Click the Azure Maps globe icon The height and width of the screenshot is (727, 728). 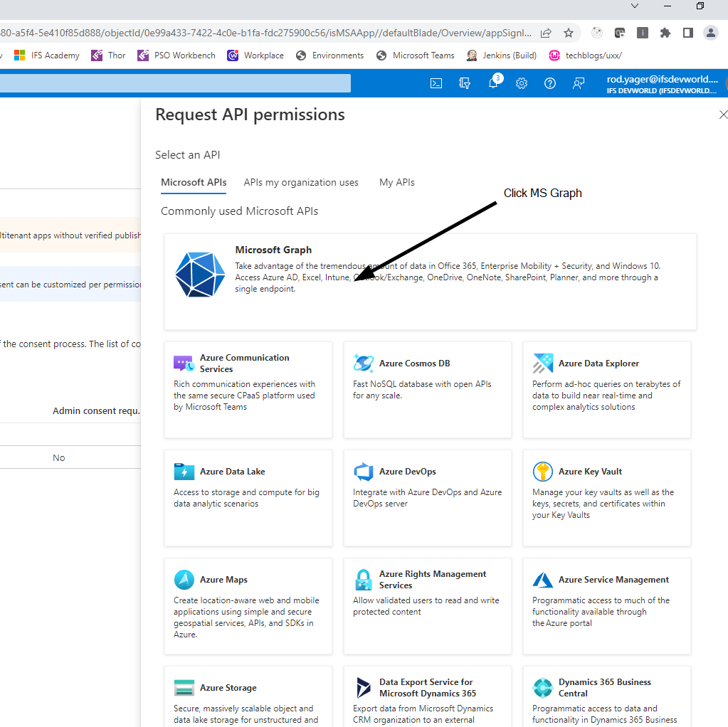click(x=184, y=580)
